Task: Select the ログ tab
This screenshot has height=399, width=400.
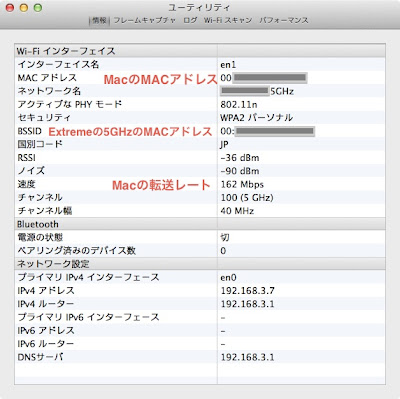Action: tap(190, 21)
